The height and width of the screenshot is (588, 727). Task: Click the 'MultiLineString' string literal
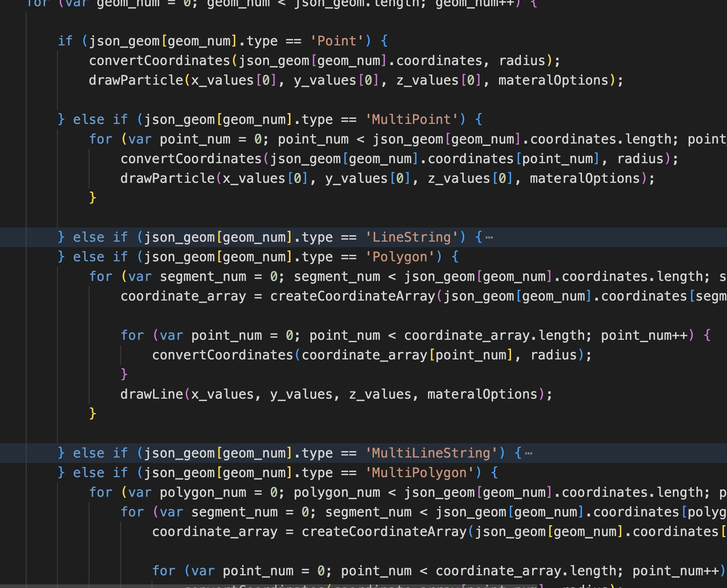[431, 453]
